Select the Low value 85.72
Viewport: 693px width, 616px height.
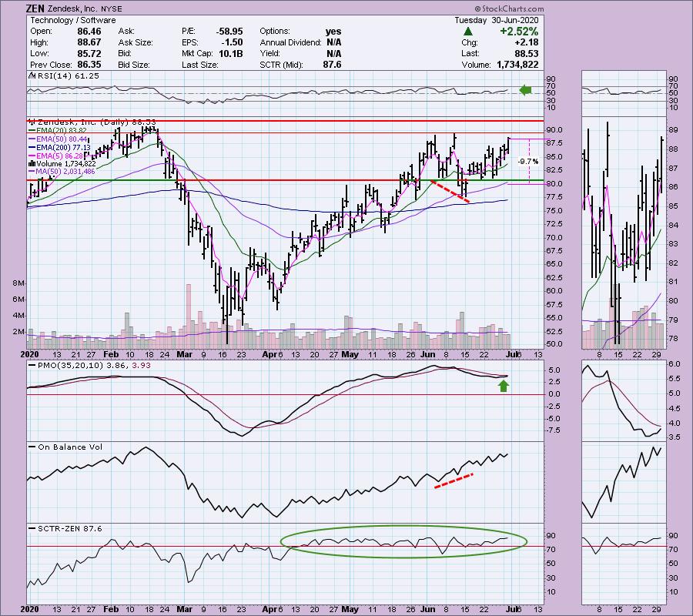coord(89,53)
